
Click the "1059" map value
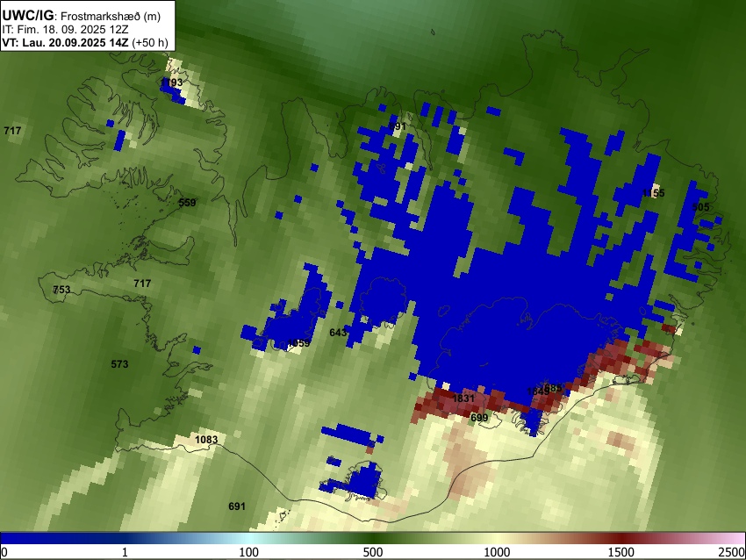(298, 343)
